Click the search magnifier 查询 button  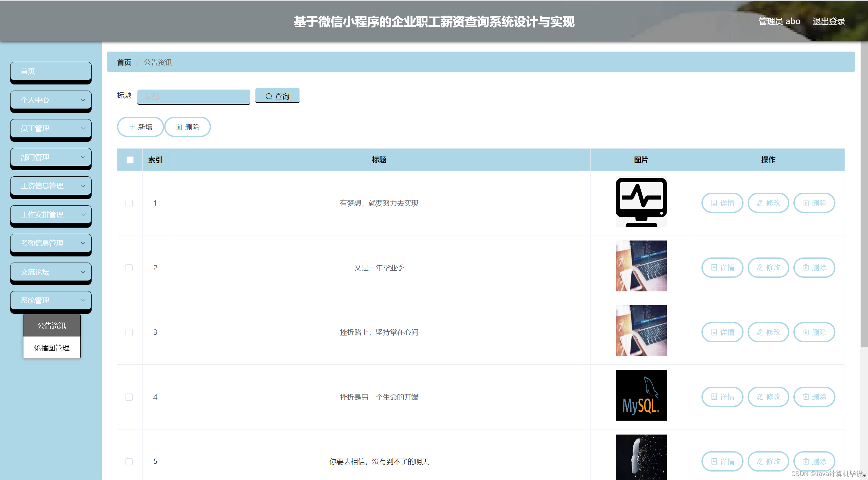(x=277, y=96)
